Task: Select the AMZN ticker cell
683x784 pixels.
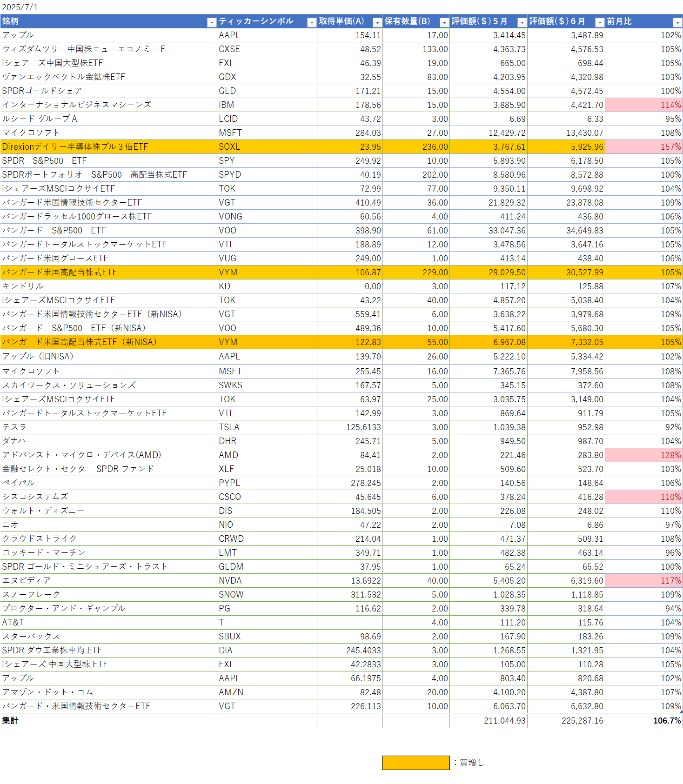Action: [267, 692]
